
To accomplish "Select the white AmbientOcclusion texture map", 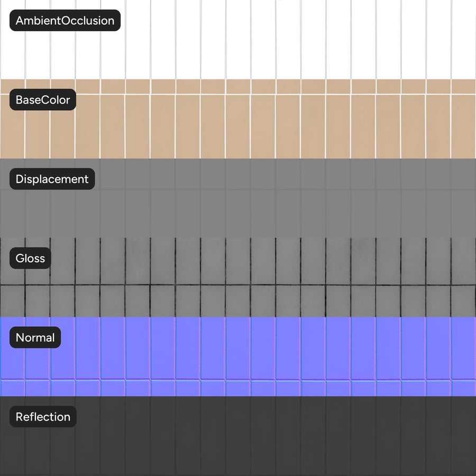I will point(238,40).
